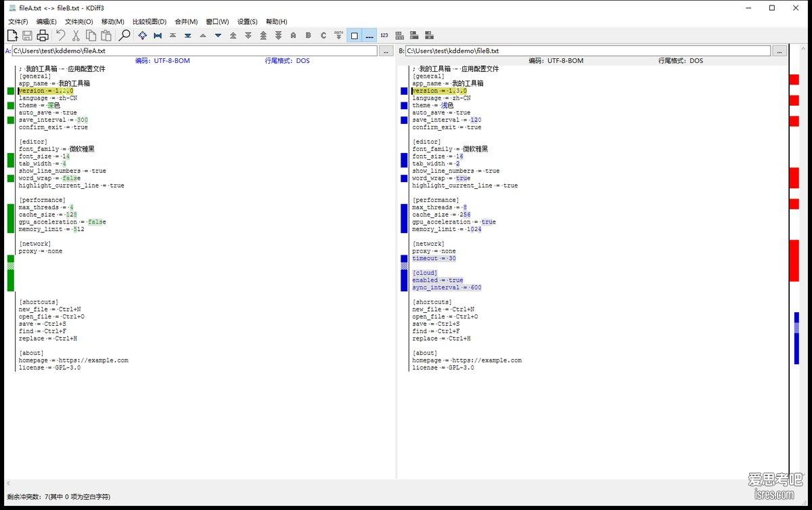Click the Undo curved arrow icon
The image size is (812, 510).
[61, 35]
